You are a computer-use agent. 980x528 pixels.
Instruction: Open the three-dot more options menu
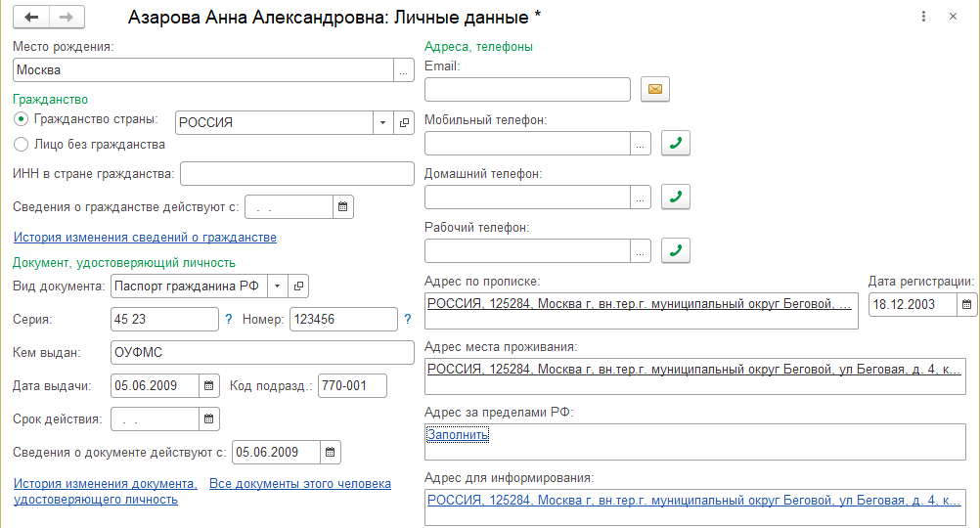(924, 18)
